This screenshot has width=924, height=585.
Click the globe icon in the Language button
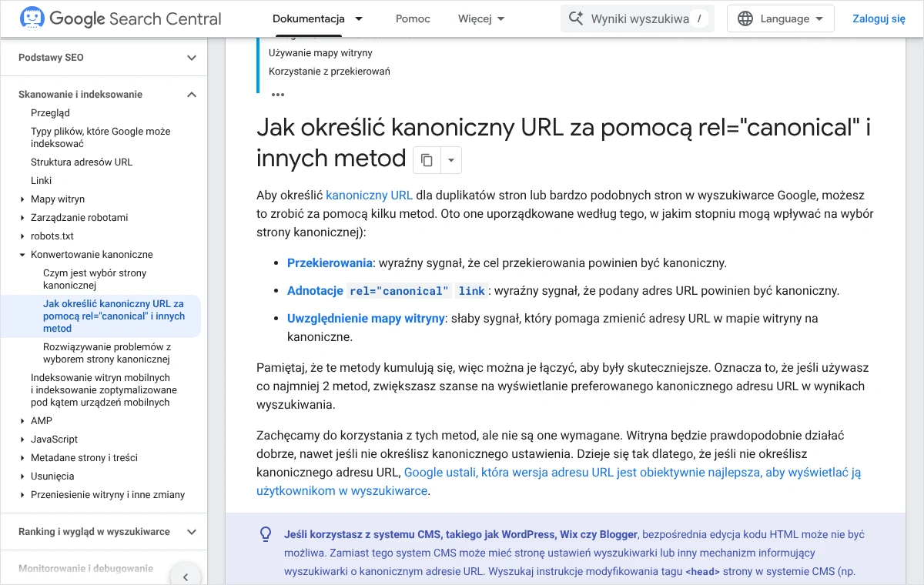[745, 18]
